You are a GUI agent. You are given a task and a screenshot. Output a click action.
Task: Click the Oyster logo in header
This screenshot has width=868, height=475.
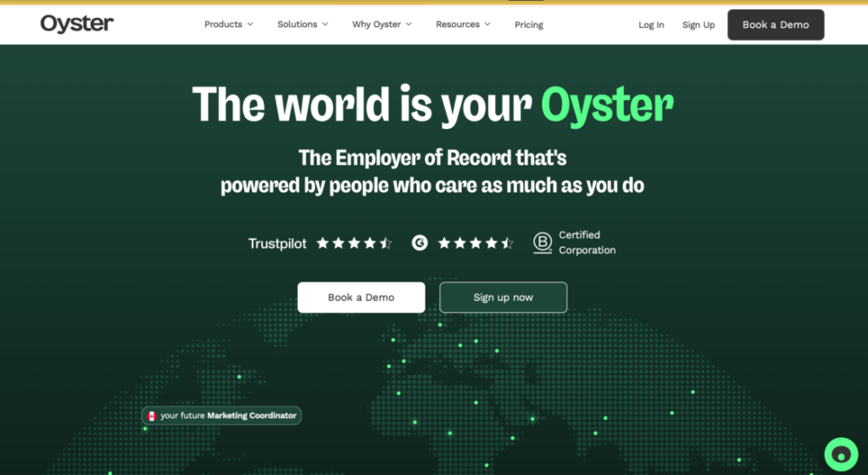77,24
